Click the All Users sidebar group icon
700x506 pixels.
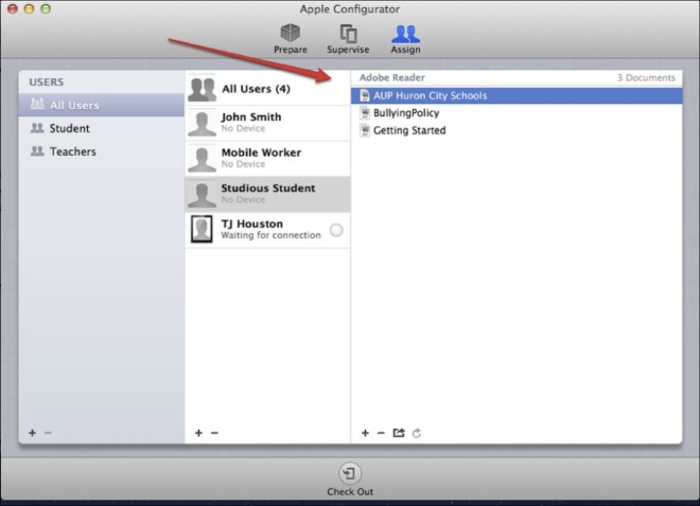(37, 104)
